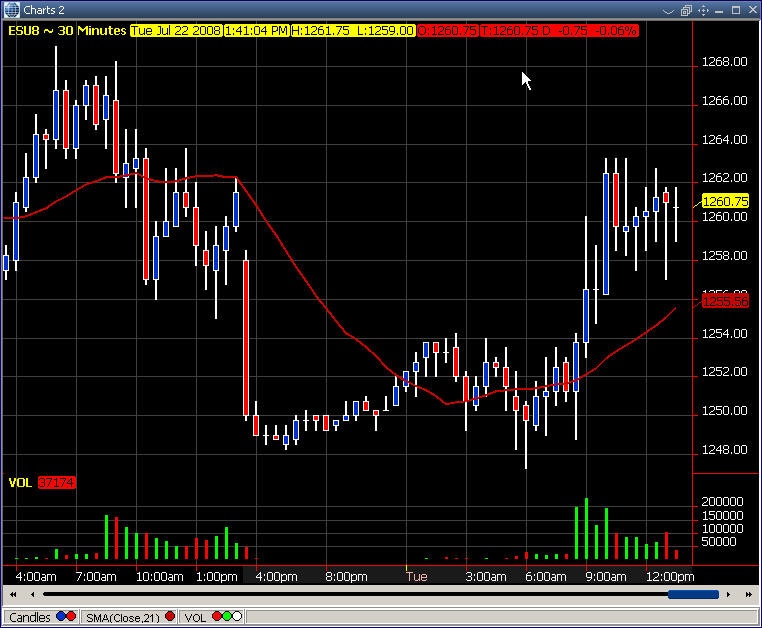Click the cascade windows icon

(686, 10)
